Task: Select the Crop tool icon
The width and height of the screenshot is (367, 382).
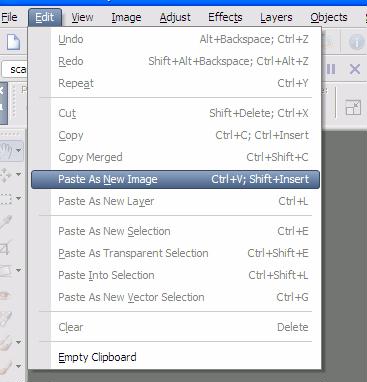Action: pos(6,247)
